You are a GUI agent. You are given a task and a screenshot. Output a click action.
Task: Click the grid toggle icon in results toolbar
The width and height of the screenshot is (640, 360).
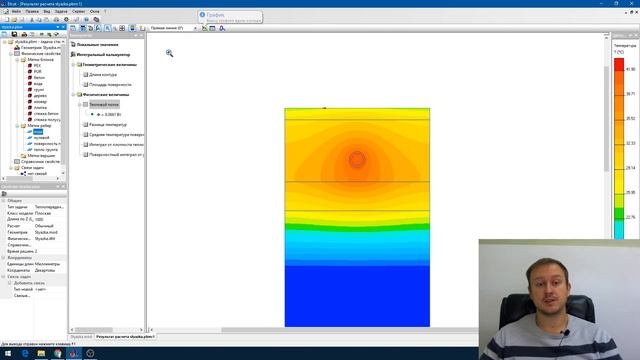(122, 28)
